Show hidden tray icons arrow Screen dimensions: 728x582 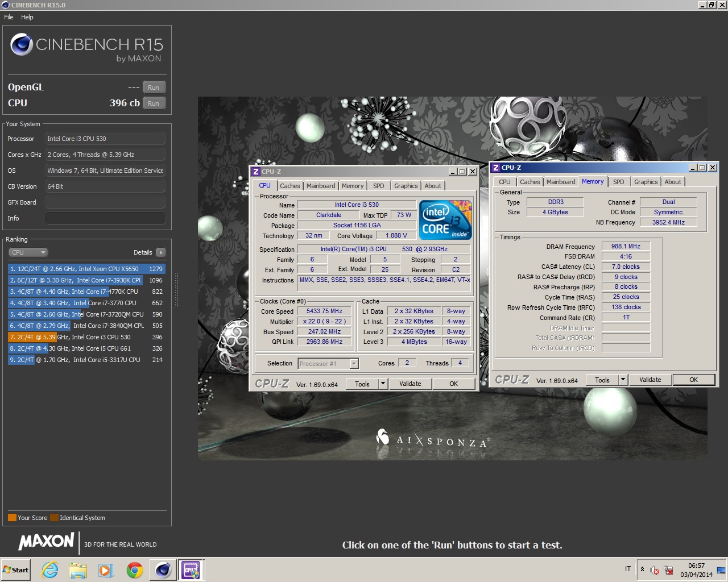tap(642, 569)
